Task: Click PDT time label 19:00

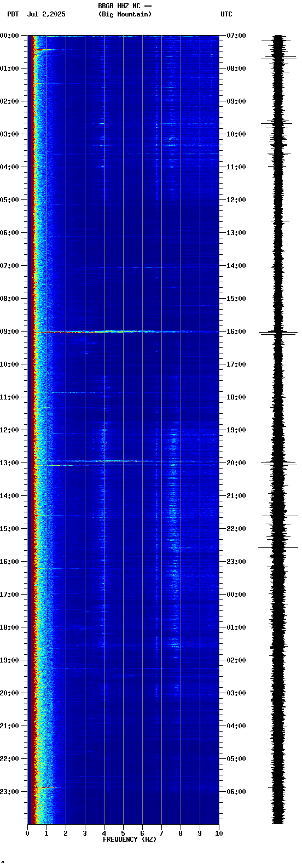Action: (x=10, y=660)
